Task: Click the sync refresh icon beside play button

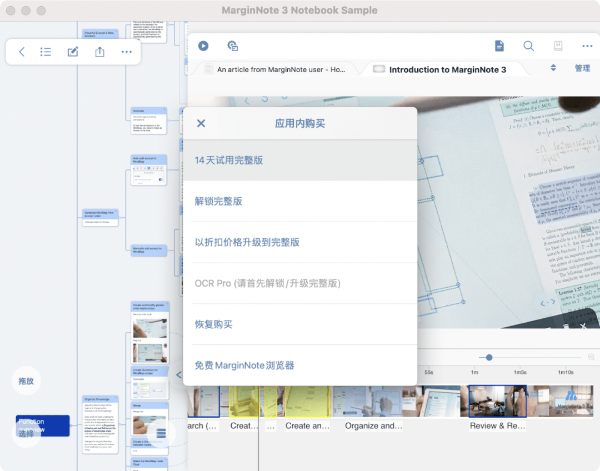Action: (x=233, y=46)
